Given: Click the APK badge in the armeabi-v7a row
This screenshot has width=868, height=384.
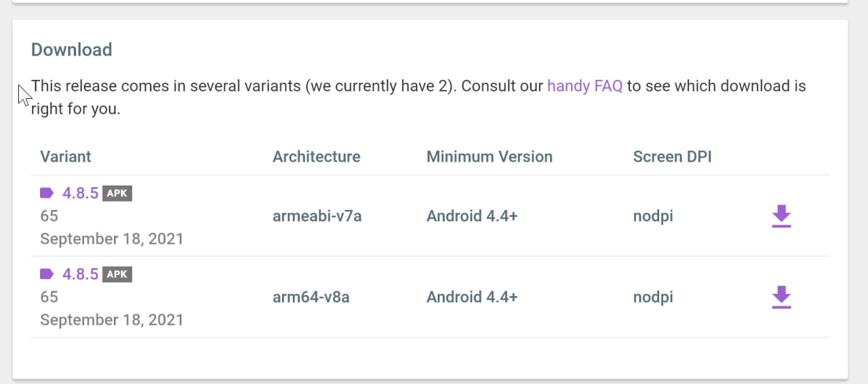Looking at the screenshot, I should pos(117,193).
